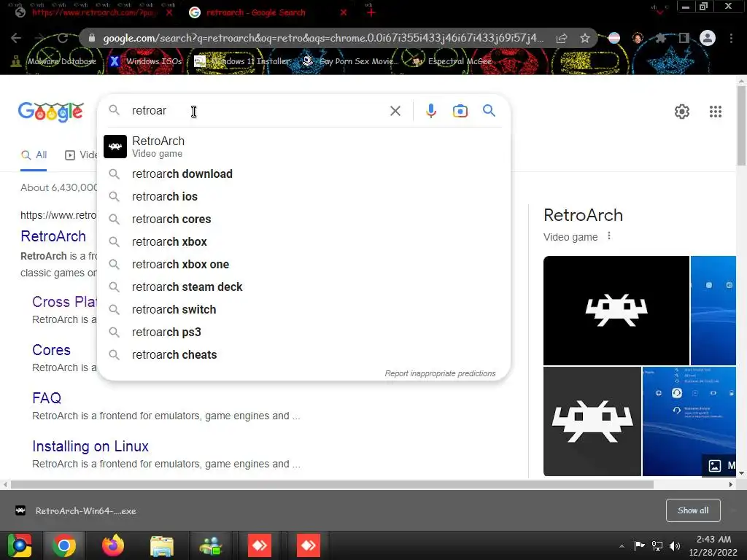Viewport: 747px width, 560px height.
Task: Start voice search with the microphone icon
Action: point(430,111)
